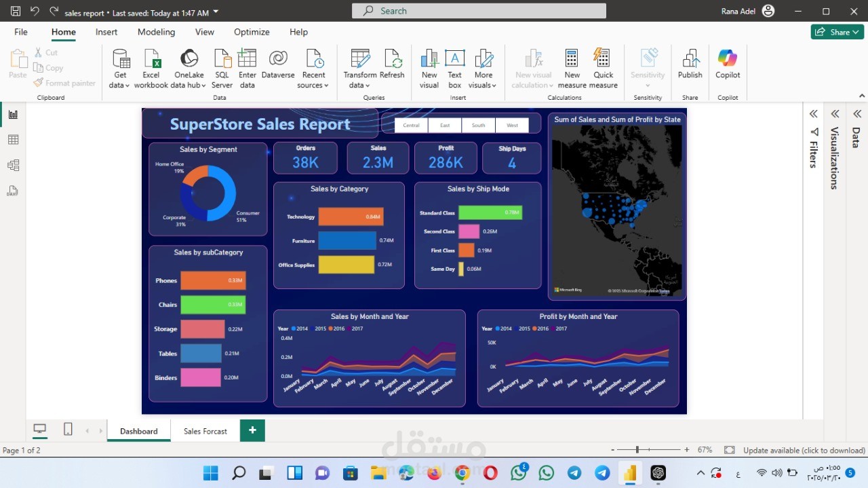This screenshot has height=488, width=868.
Task: Click the Save icon in title bar
Action: point(16,12)
